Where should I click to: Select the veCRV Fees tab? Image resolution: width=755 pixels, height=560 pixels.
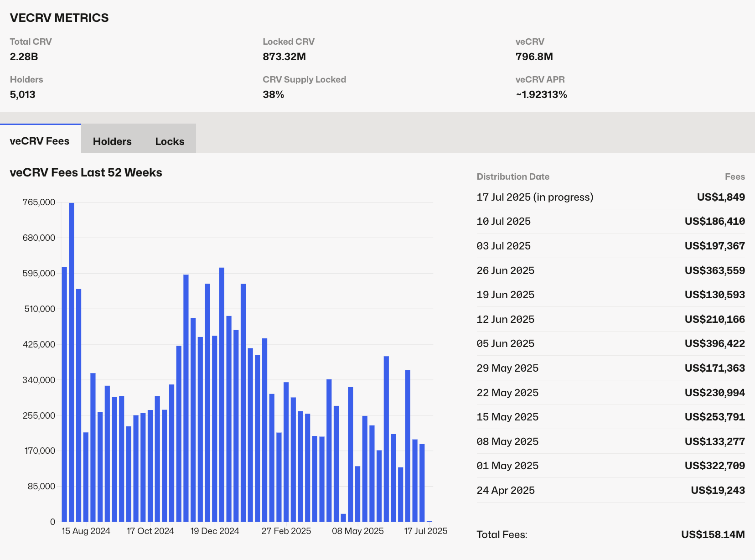point(40,141)
